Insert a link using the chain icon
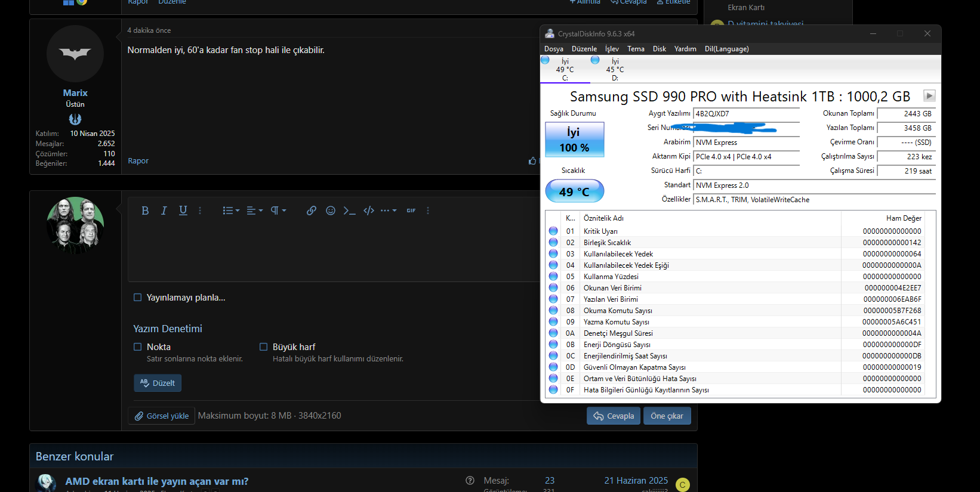 312,211
